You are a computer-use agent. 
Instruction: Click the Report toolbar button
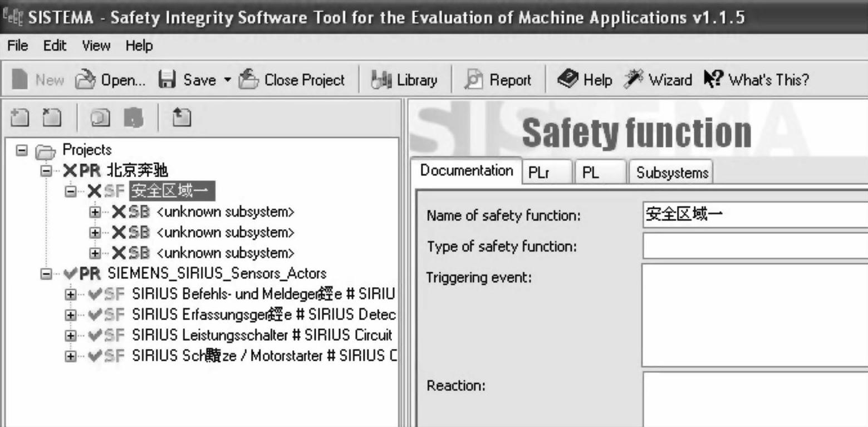pyautogui.click(x=498, y=80)
